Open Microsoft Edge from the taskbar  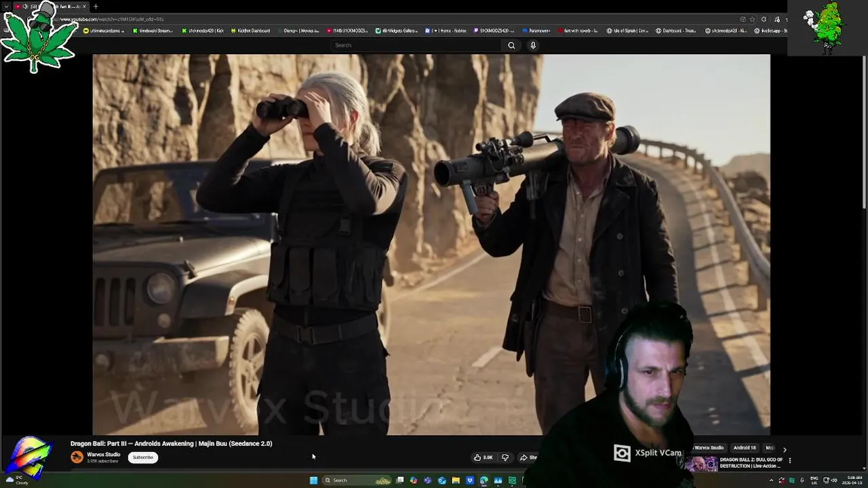(x=484, y=481)
